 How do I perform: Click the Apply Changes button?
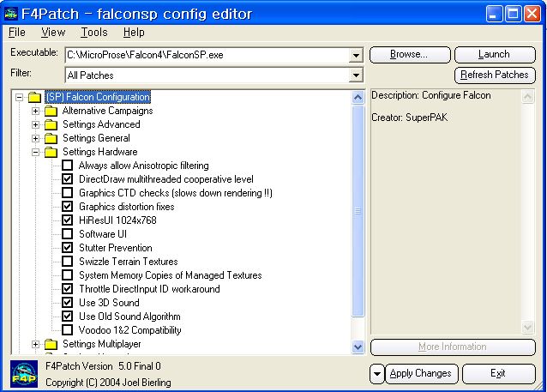[x=419, y=374]
